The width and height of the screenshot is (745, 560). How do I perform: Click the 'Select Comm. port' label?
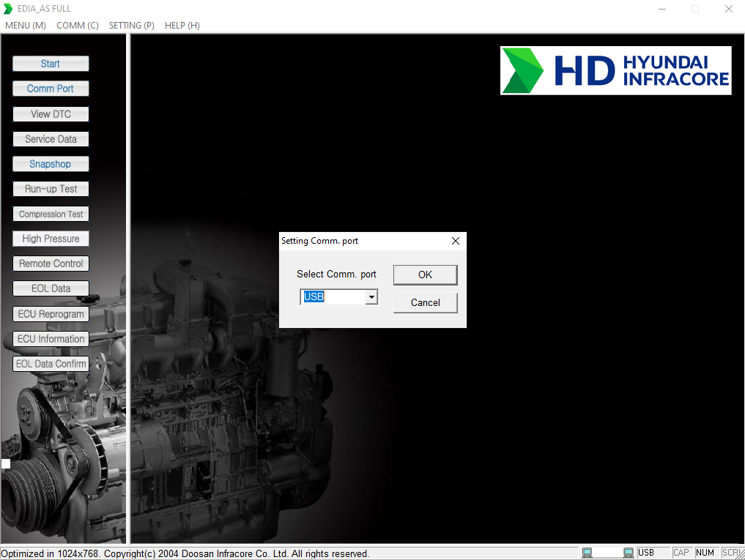[x=336, y=274]
